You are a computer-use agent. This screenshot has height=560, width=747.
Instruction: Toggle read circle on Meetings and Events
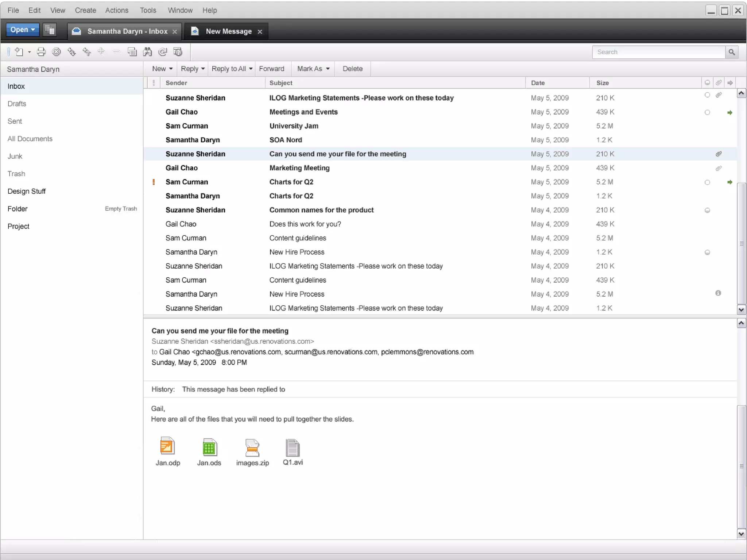coord(707,112)
